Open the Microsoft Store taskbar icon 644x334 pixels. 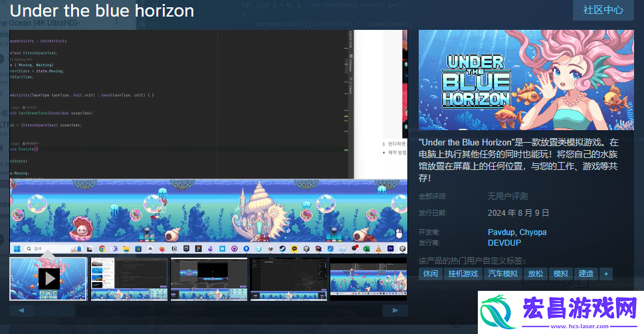tap(138, 248)
